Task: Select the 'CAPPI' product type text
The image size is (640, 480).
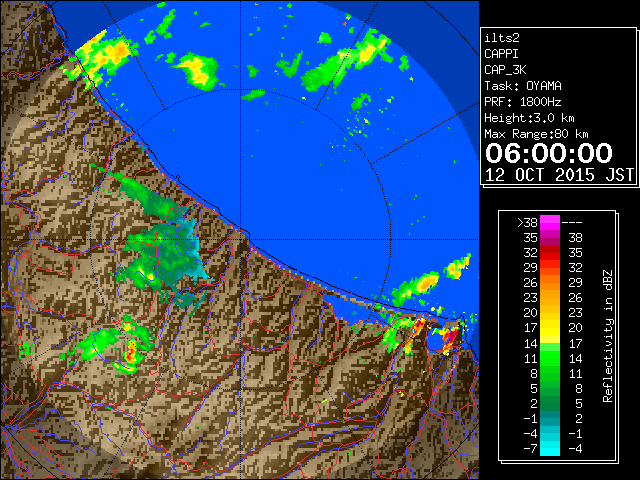Action: (x=501, y=54)
